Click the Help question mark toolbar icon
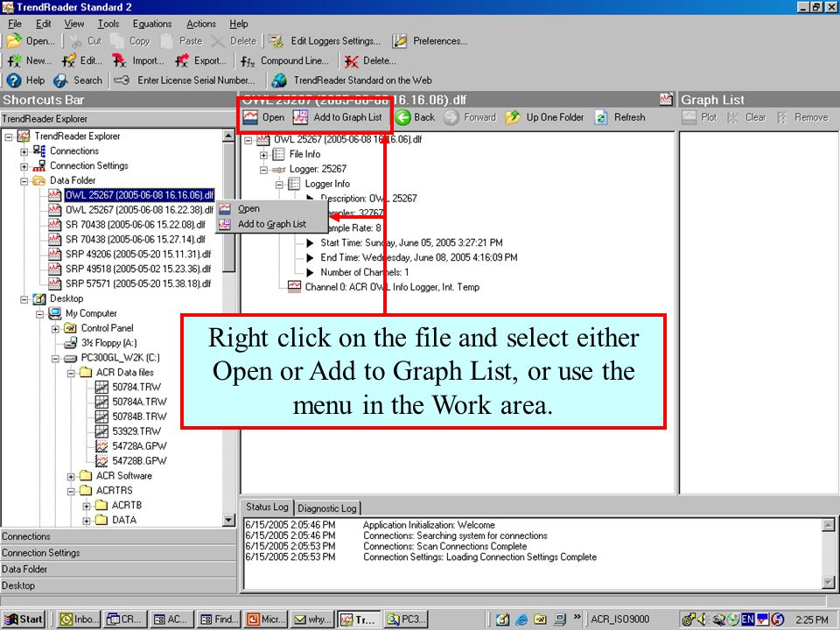 click(14, 80)
